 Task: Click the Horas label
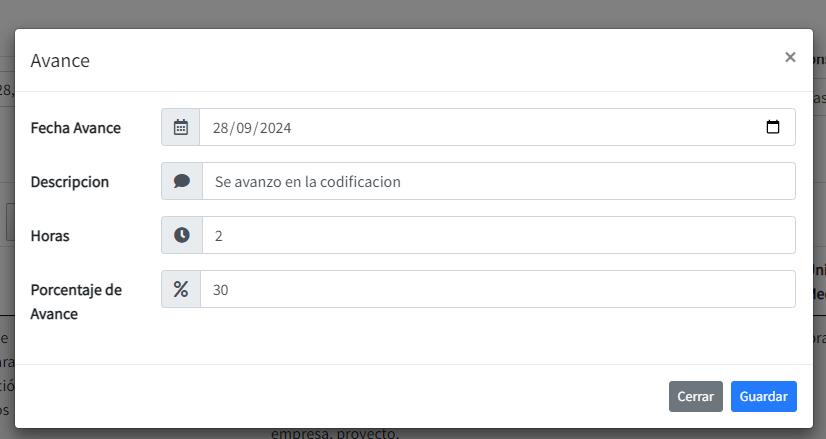50,236
